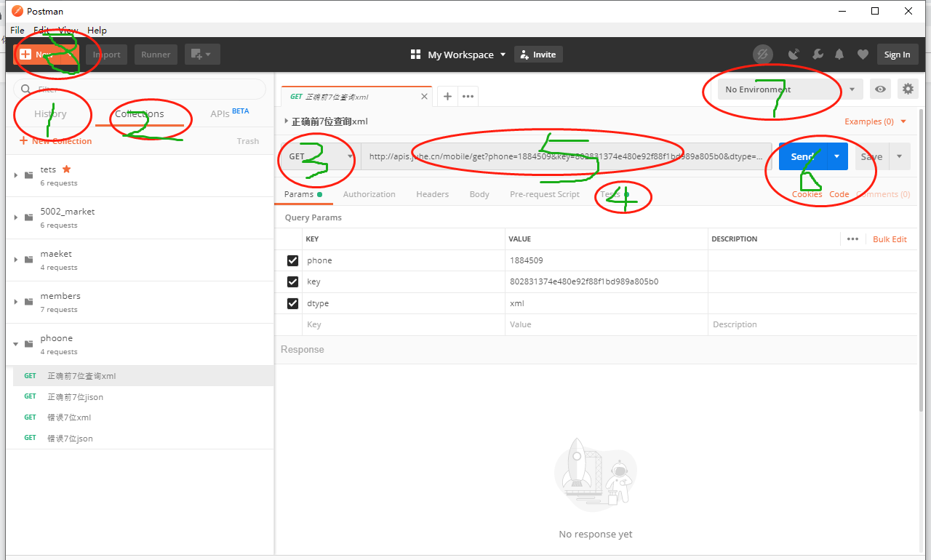Click the new window icon in toolbar
This screenshot has width=931, height=560.
click(202, 55)
